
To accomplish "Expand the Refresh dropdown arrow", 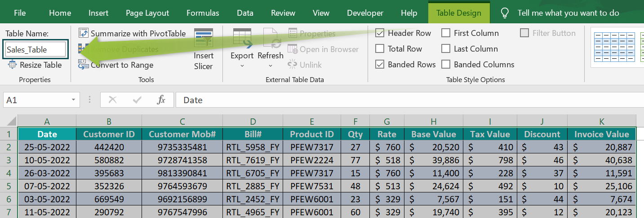I will tap(271, 66).
